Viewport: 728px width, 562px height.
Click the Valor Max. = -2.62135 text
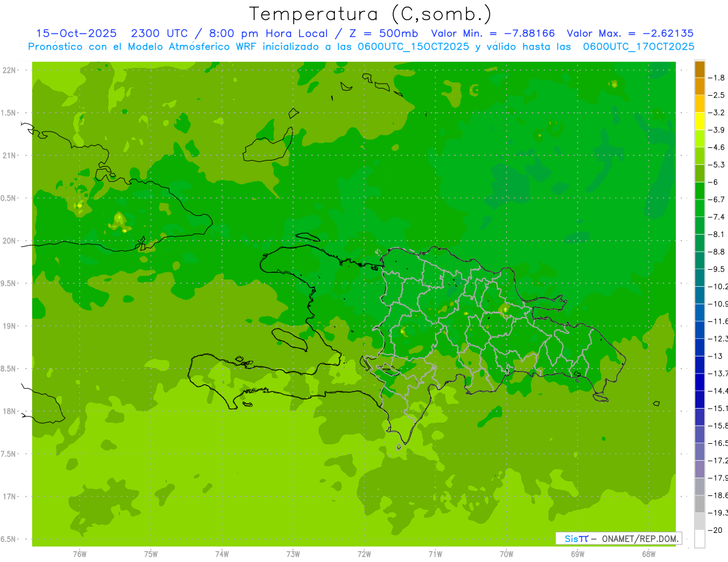pos(630,33)
